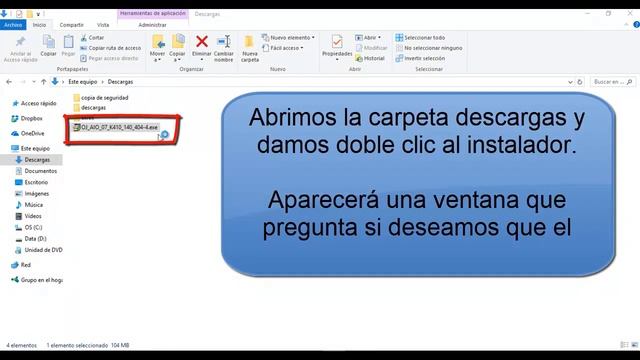Open the ribbon help icon
Screen dimensions: 640x360
pos(636,25)
